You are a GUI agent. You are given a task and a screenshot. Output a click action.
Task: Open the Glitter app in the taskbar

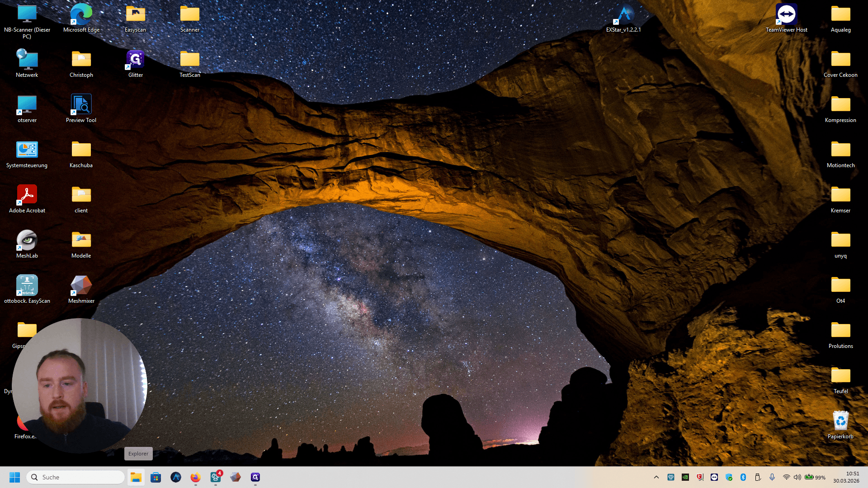tap(255, 477)
